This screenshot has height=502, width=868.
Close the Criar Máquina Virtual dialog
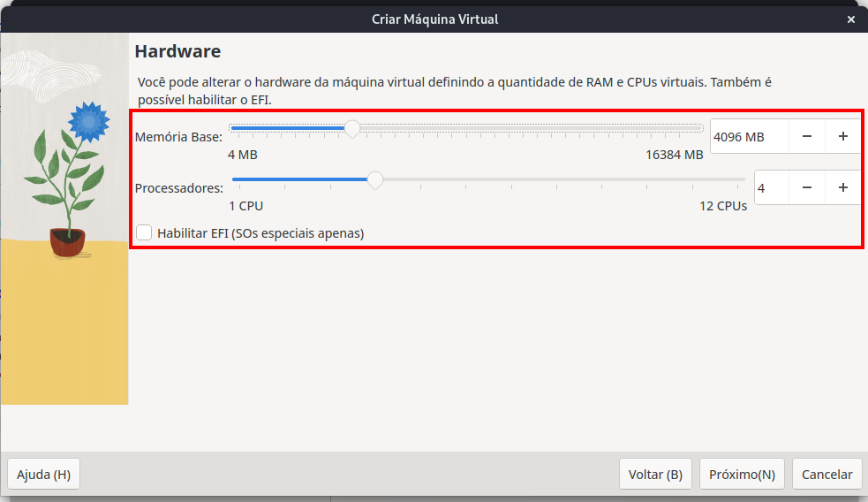click(x=851, y=19)
